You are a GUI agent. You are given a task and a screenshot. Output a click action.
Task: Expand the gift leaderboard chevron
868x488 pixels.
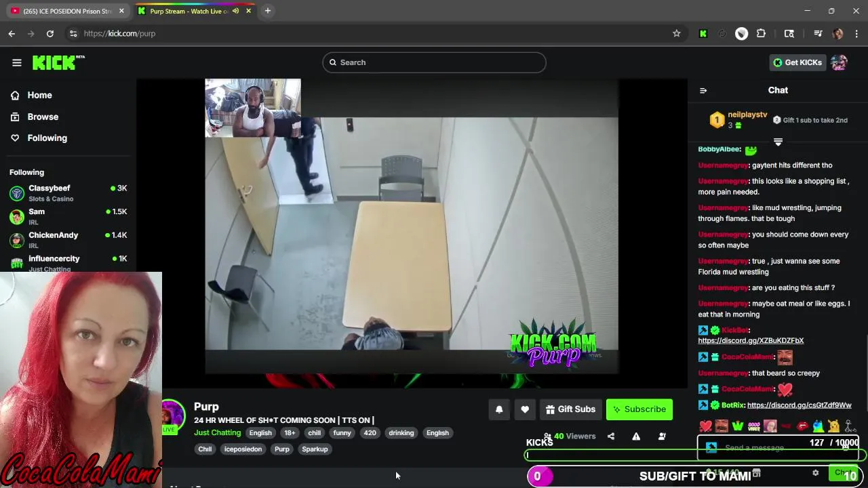click(x=778, y=142)
